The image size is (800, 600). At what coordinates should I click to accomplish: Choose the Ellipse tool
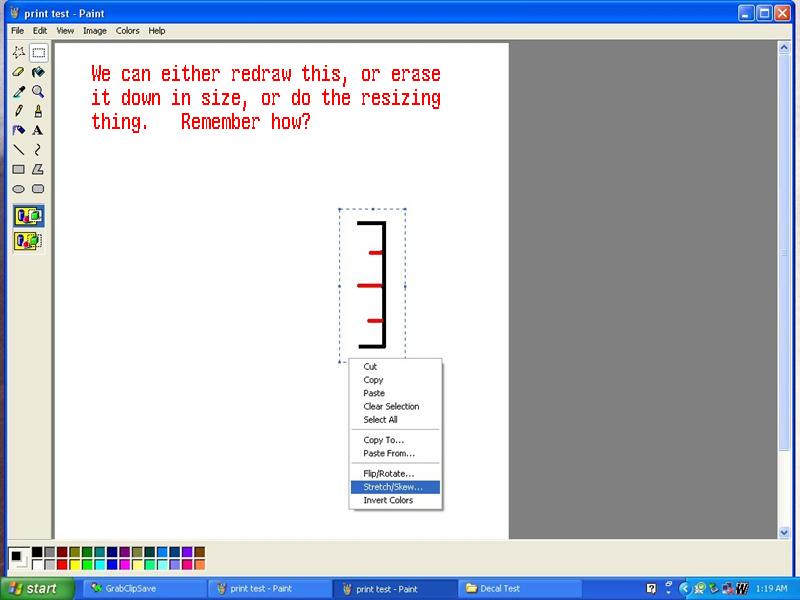coord(19,189)
